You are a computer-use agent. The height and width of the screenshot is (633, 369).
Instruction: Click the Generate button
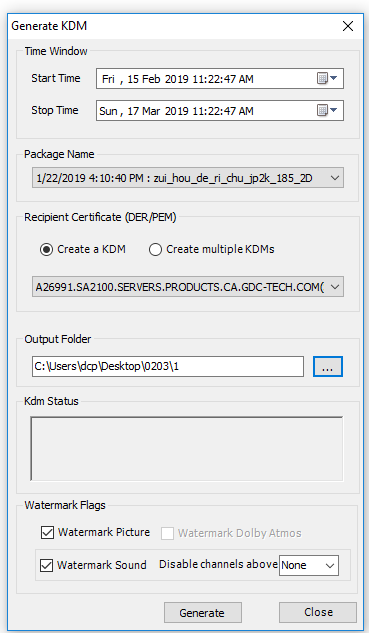(203, 613)
